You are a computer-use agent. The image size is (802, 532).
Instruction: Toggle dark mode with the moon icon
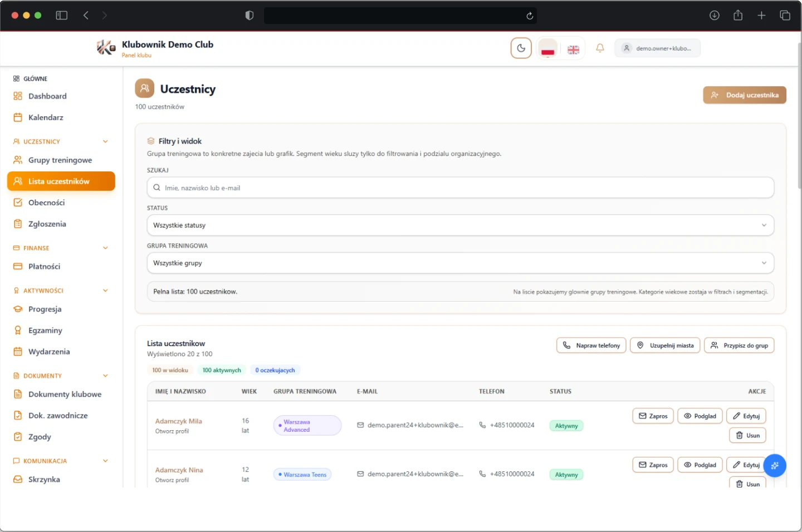point(521,48)
